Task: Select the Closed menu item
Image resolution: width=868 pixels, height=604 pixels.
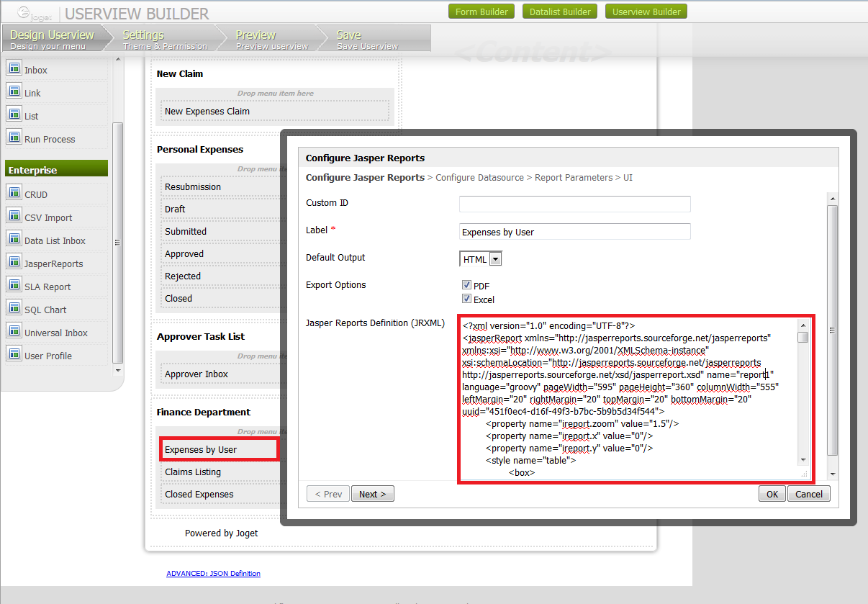Action: pos(220,298)
